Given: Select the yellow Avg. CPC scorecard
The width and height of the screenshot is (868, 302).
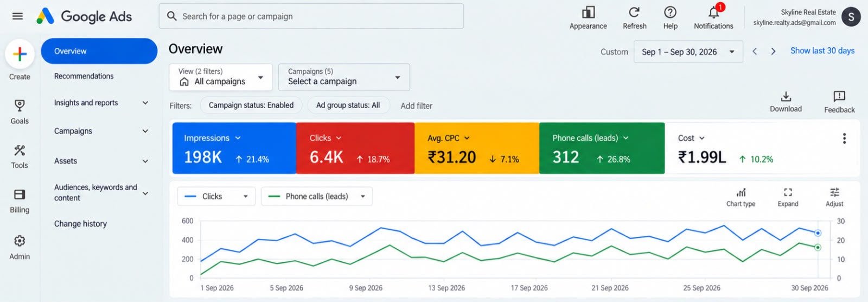Looking at the screenshot, I should (x=477, y=148).
